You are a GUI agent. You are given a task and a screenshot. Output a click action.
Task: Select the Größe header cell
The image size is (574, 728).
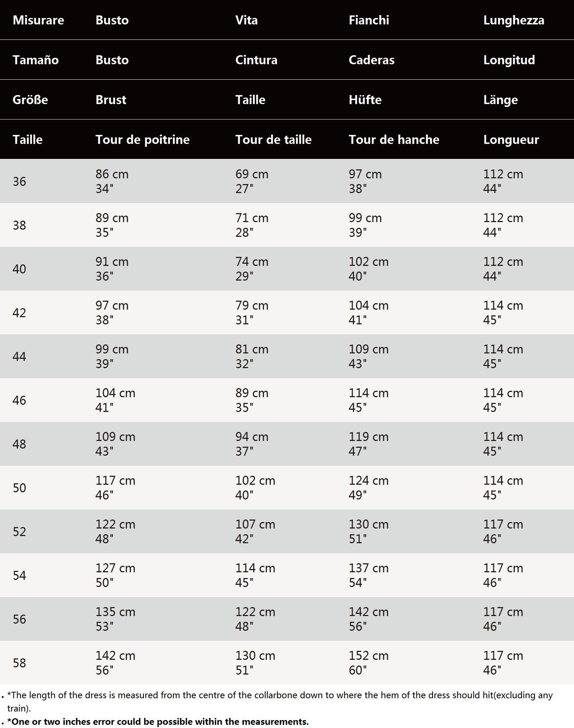pos(30,99)
